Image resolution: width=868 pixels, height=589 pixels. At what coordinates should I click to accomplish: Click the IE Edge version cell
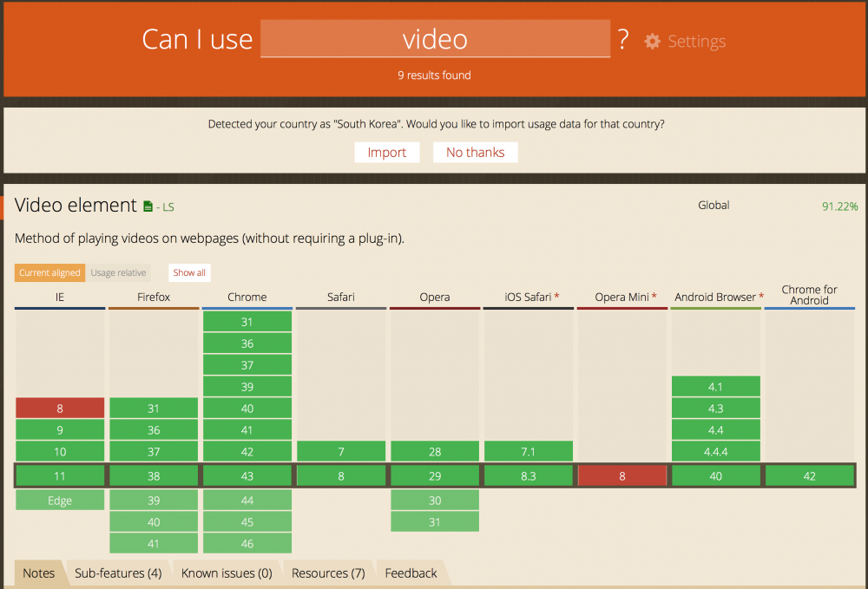[x=60, y=501]
